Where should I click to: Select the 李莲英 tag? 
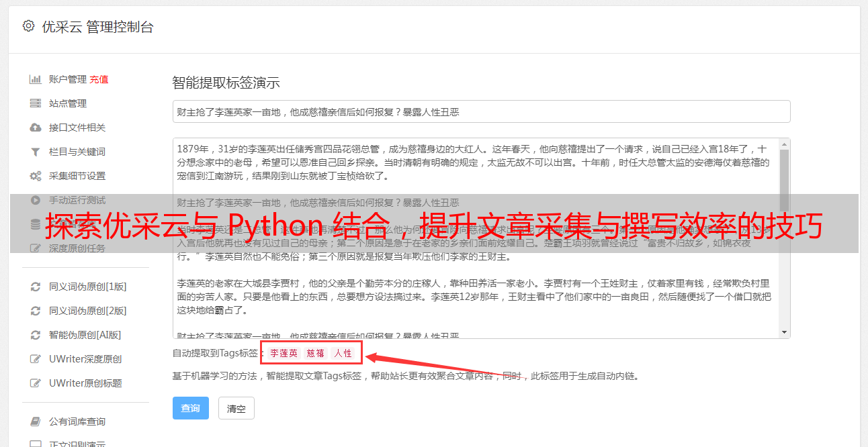click(284, 353)
